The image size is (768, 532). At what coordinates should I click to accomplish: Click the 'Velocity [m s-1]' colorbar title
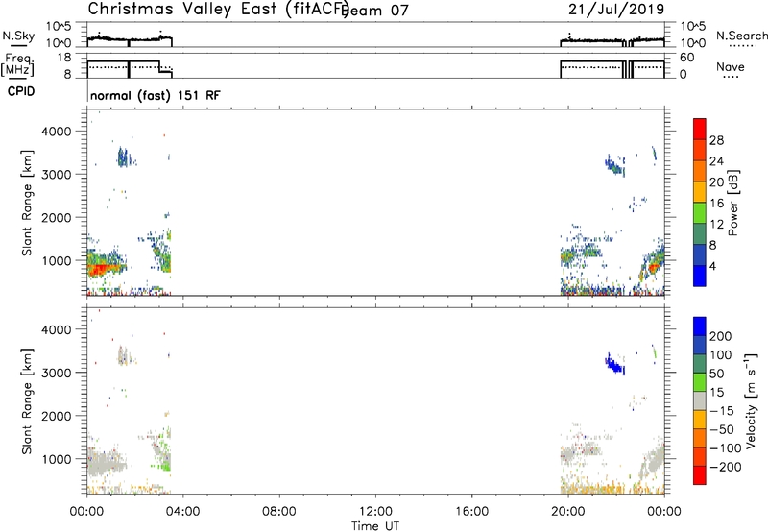[x=751, y=400]
